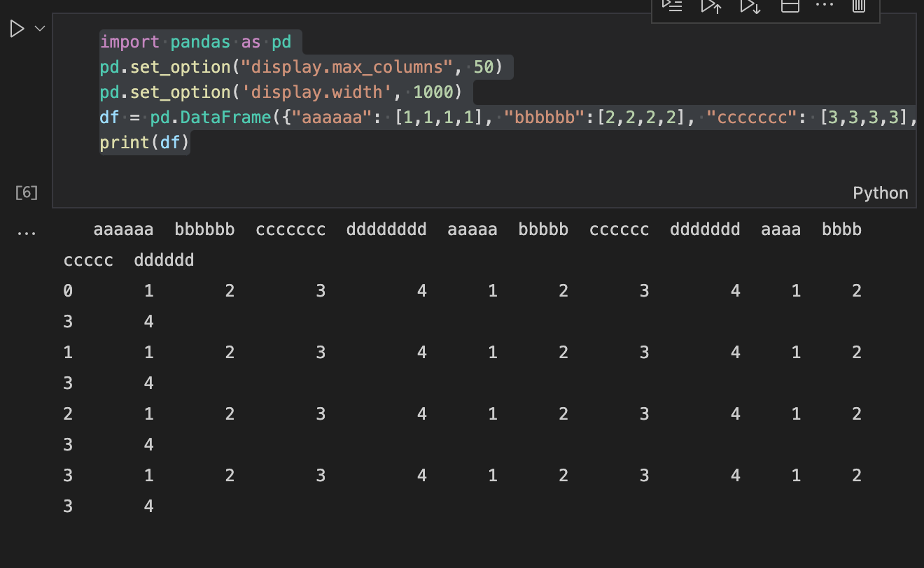
Task: Open cell overflow menu with three dots
Action: click(x=825, y=7)
